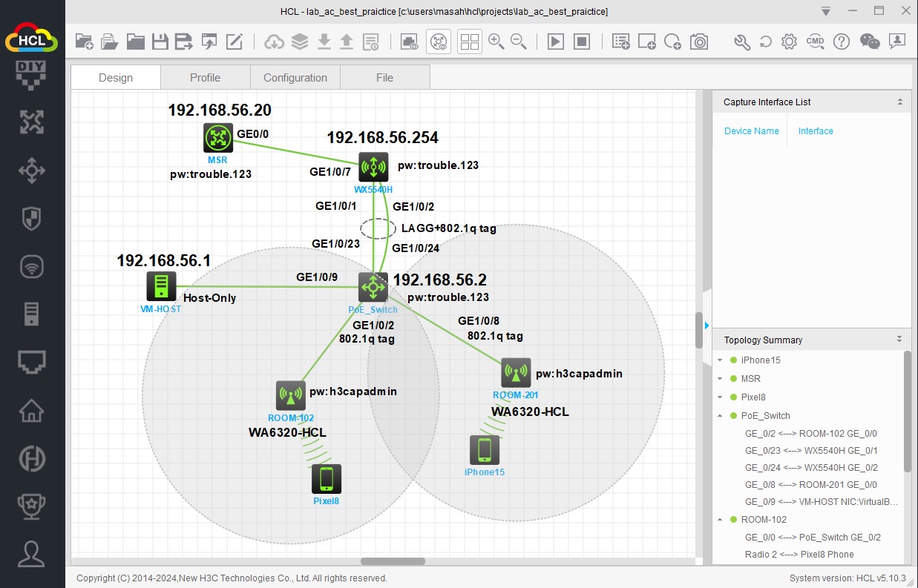Click the Interface column header
The image size is (918, 588).
point(816,131)
